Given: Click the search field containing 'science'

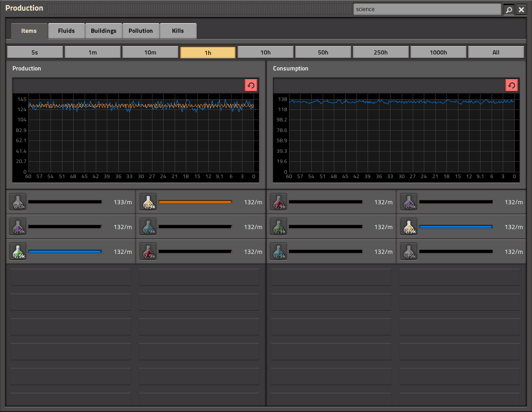Looking at the screenshot, I should point(427,9).
